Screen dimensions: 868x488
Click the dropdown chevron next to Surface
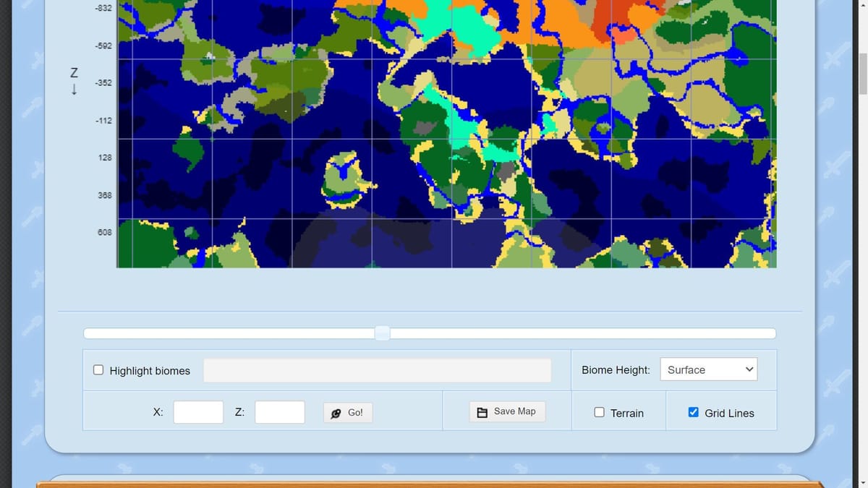click(750, 369)
